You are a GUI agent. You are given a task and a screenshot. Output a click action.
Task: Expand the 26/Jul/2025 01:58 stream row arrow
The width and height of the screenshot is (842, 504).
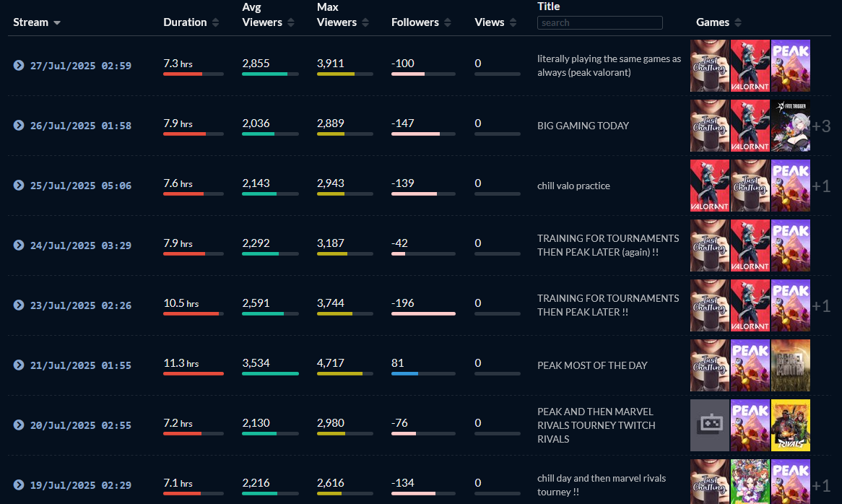(x=19, y=125)
